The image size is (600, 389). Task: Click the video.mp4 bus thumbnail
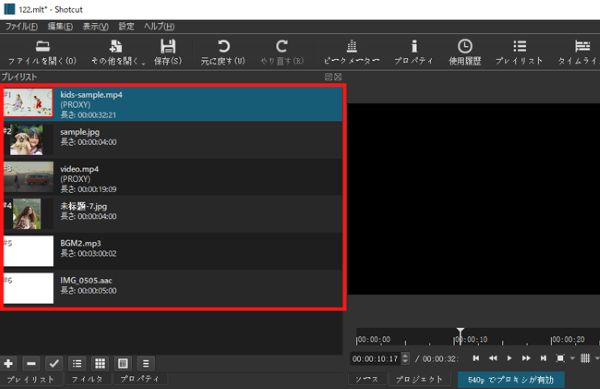pos(29,177)
